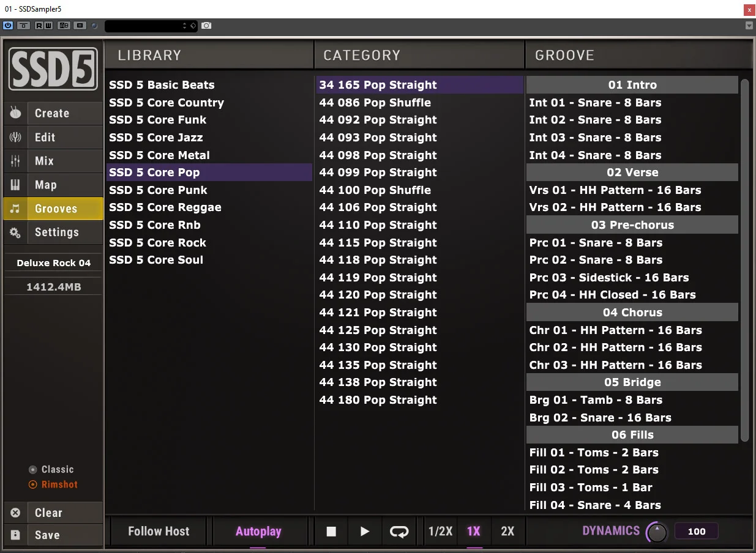The width and height of the screenshot is (756, 553).
Task: Select SSD 5 Basic Beats library
Action: pyautogui.click(x=209, y=85)
